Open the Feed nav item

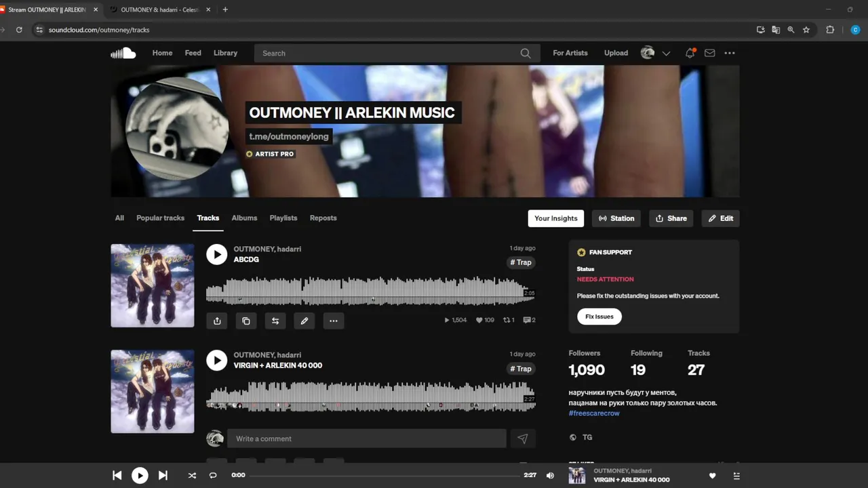pyautogui.click(x=193, y=53)
